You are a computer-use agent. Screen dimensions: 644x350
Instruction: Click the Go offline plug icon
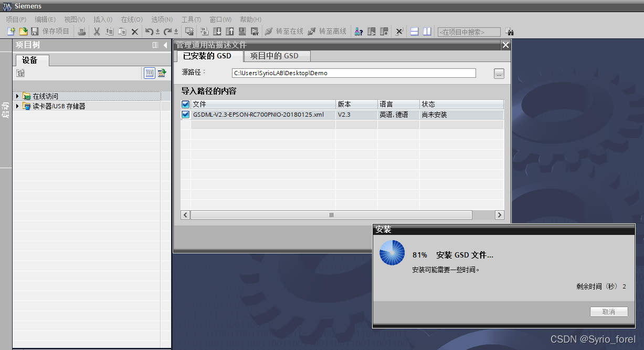312,32
